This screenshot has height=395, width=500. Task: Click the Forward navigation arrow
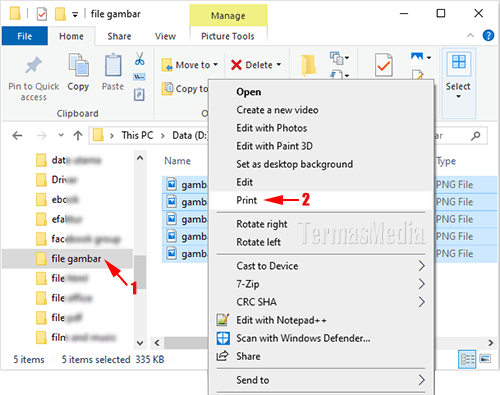pyautogui.click(x=42, y=135)
